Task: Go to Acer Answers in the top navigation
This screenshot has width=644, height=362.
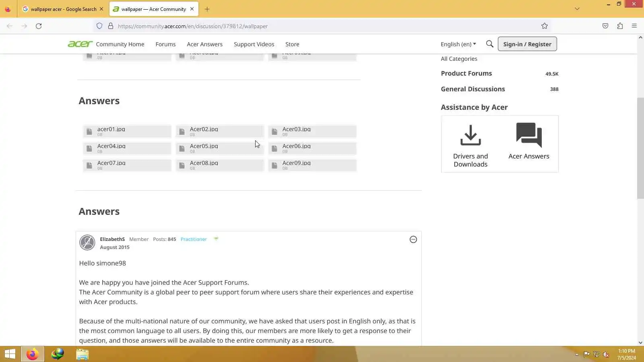Action: pyautogui.click(x=204, y=44)
